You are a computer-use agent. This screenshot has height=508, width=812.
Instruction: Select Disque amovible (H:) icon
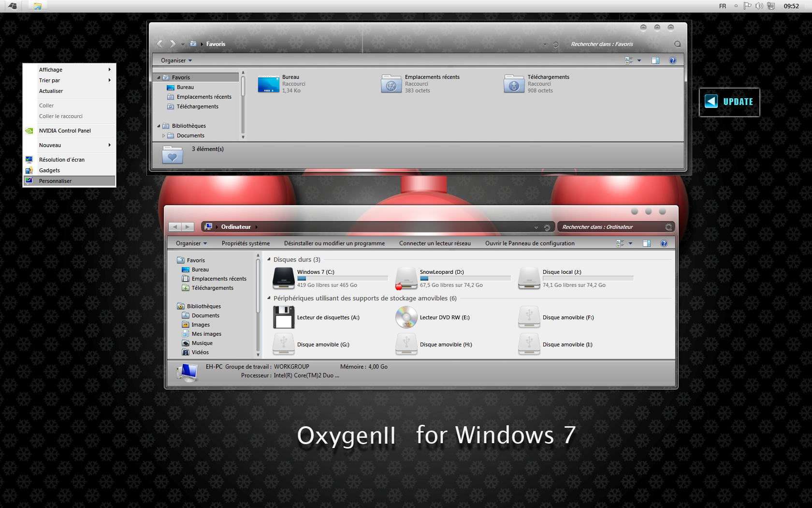tap(406, 344)
